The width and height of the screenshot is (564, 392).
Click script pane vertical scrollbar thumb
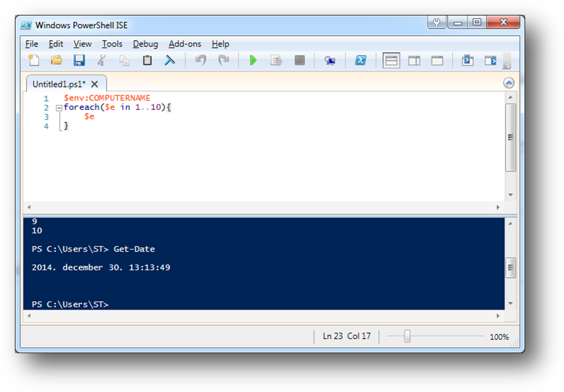point(510,137)
